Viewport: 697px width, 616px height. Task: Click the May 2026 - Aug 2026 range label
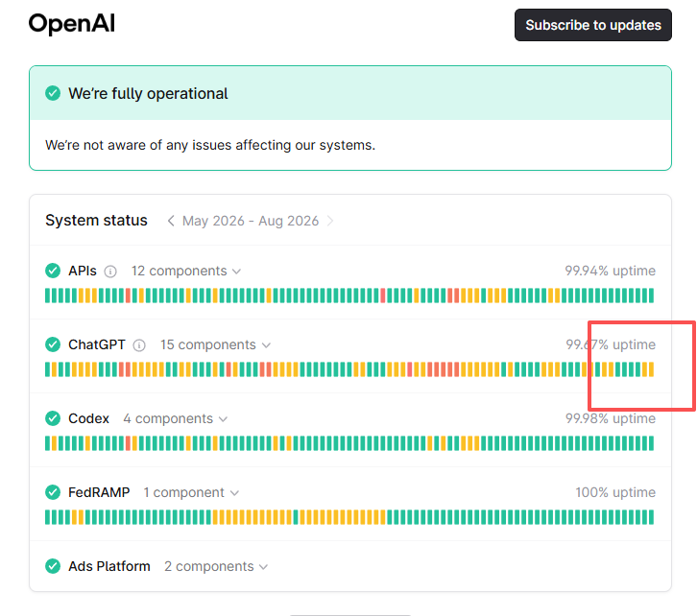coord(251,221)
